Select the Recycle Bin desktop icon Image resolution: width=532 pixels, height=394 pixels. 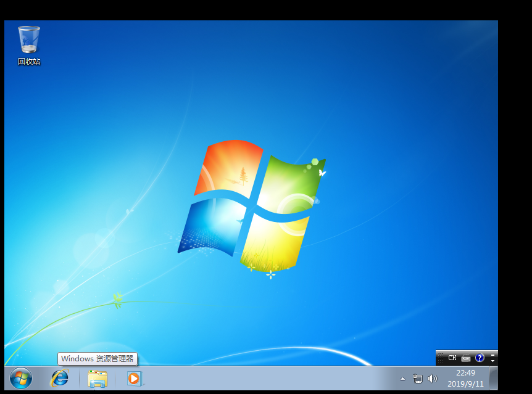[29, 45]
